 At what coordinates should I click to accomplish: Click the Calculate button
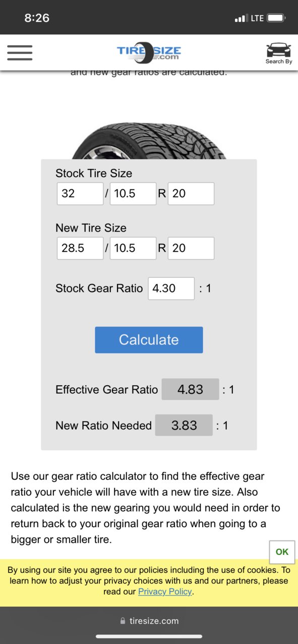tap(149, 340)
